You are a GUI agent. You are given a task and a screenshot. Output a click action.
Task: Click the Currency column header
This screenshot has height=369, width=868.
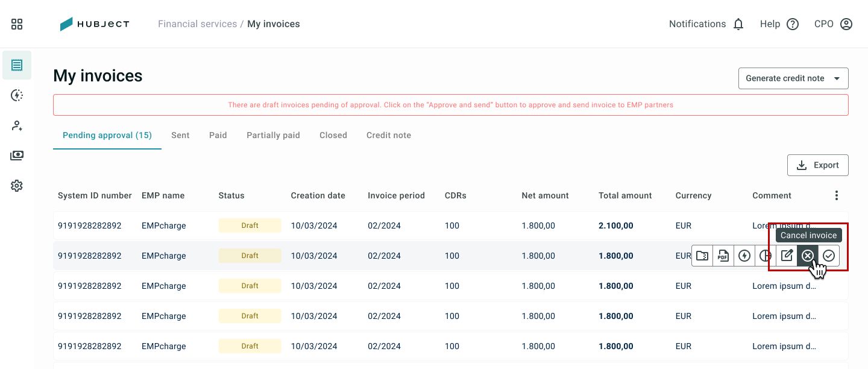tap(694, 195)
